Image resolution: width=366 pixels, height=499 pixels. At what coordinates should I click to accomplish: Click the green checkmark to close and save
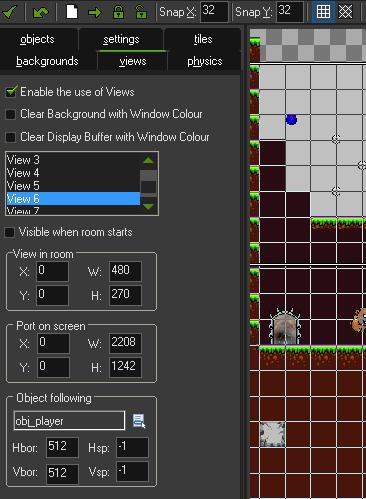coord(10,12)
